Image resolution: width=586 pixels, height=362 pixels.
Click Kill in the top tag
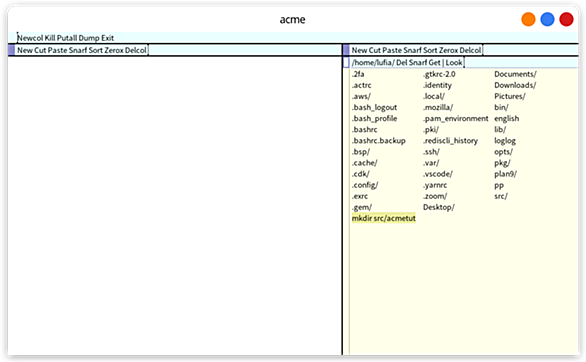tap(50, 38)
